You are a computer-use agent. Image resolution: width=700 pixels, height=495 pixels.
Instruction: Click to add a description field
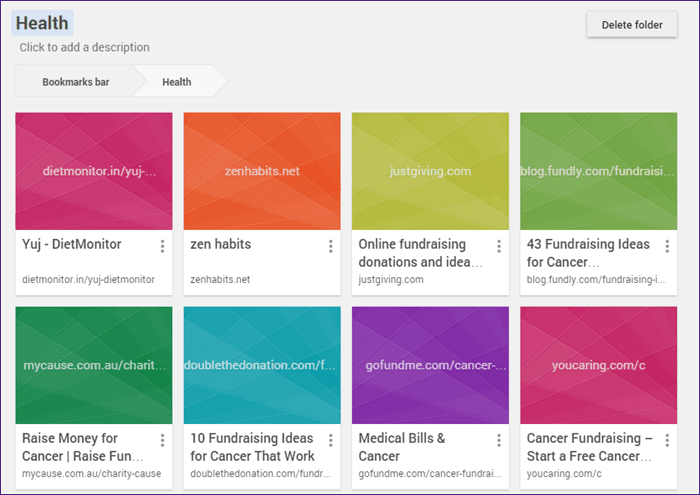click(84, 47)
